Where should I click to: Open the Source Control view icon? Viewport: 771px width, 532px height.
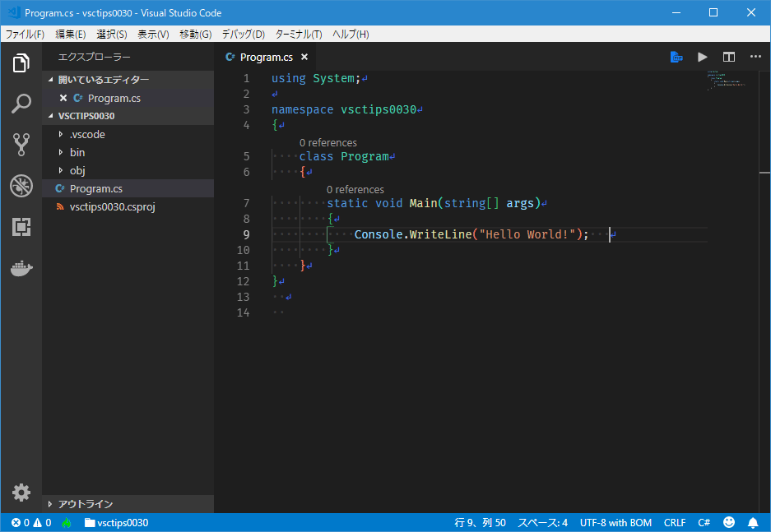(21, 146)
